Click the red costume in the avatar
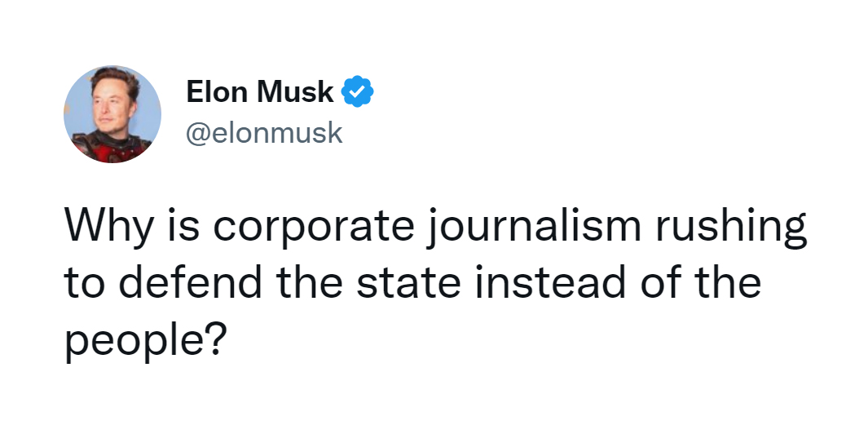The image size is (868, 434). (113, 148)
